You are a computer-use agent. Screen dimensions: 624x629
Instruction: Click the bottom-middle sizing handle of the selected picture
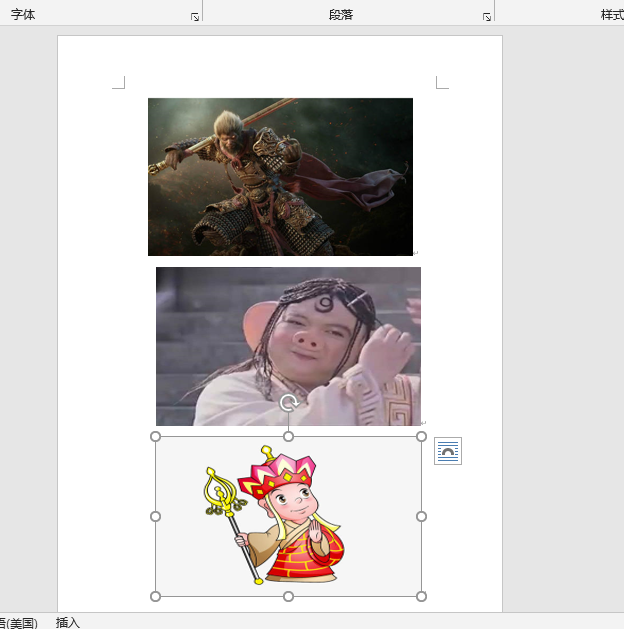[x=288, y=597]
